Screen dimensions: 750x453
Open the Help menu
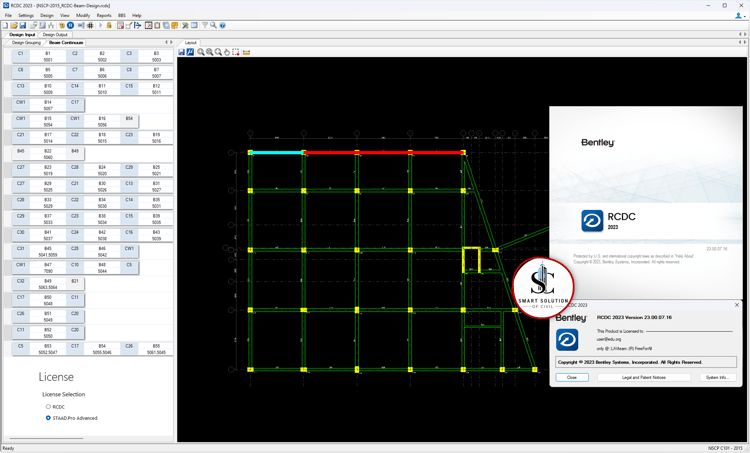137,15
